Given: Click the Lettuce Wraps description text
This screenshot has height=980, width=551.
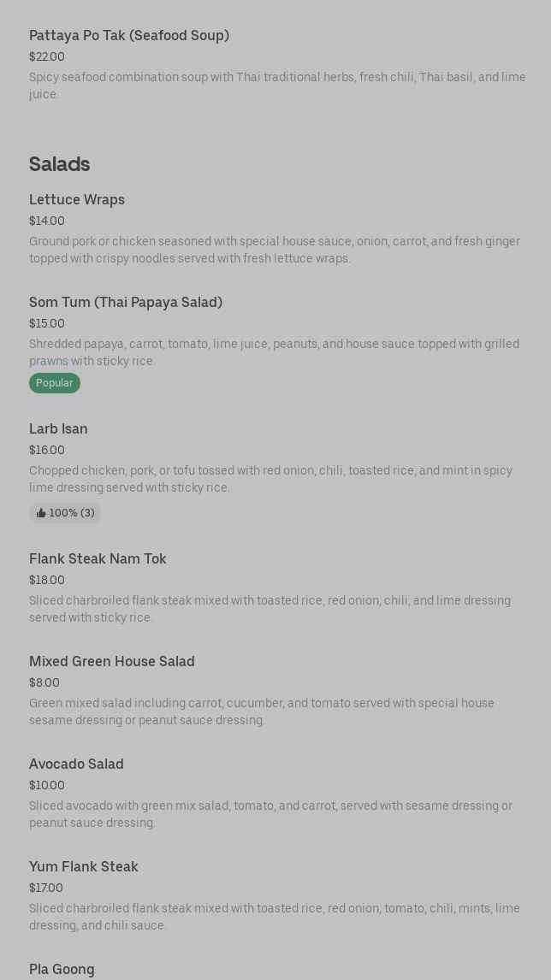Looking at the screenshot, I should [x=274, y=250].
